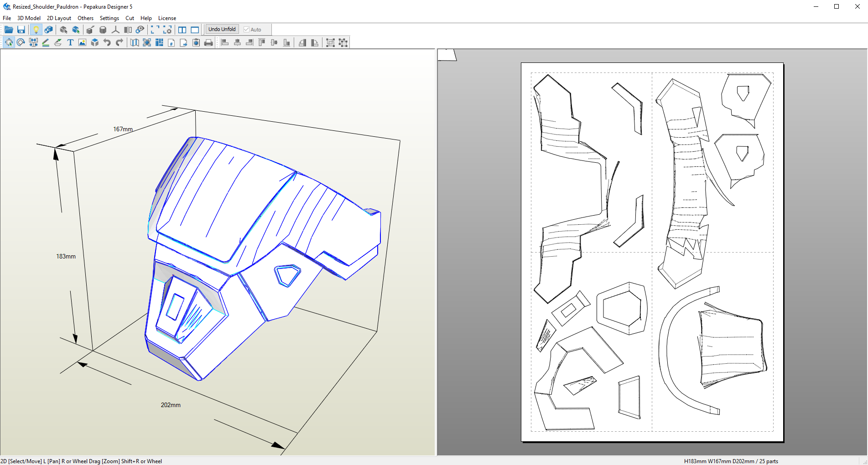
Task: Align selected parts to the right
Action: [249, 42]
